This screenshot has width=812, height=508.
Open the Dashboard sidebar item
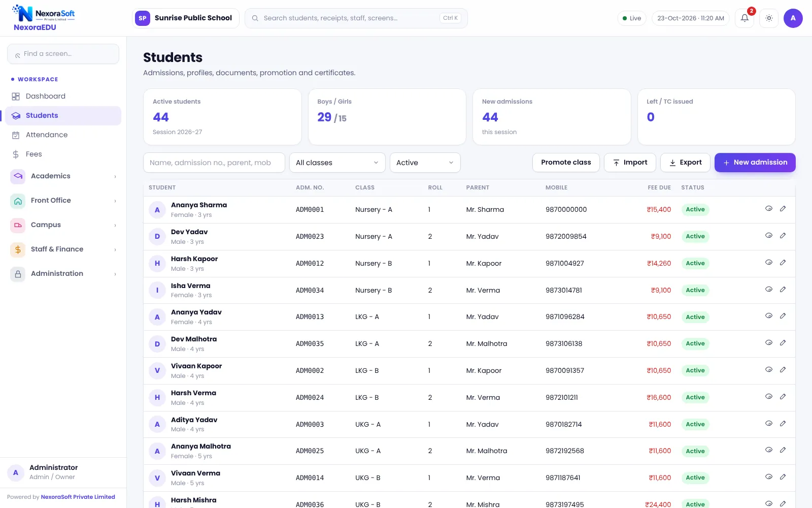click(63, 97)
